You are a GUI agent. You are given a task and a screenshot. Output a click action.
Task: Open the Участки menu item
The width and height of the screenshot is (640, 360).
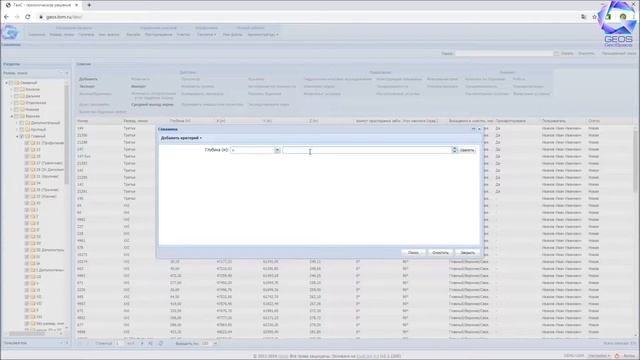[x=183, y=35]
